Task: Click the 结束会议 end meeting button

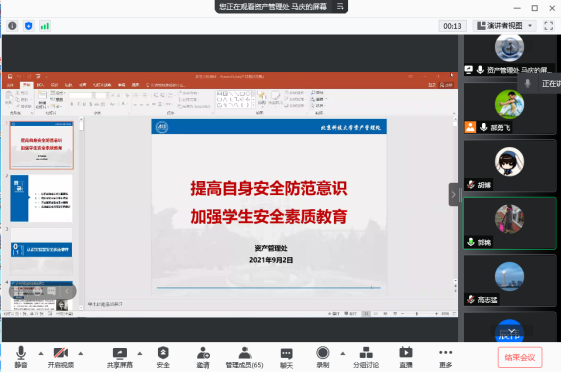Action: [x=520, y=357]
